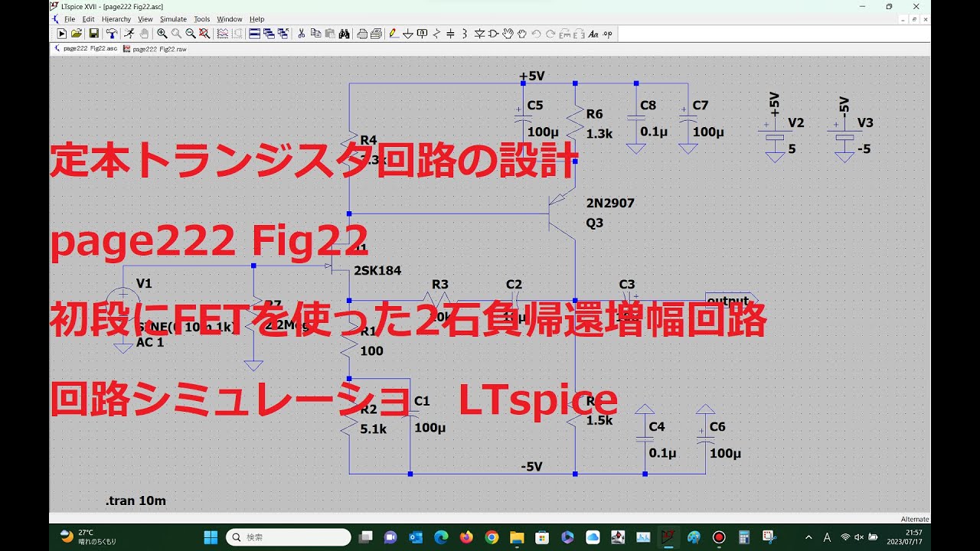Select the Drag hand tool

click(x=521, y=34)
